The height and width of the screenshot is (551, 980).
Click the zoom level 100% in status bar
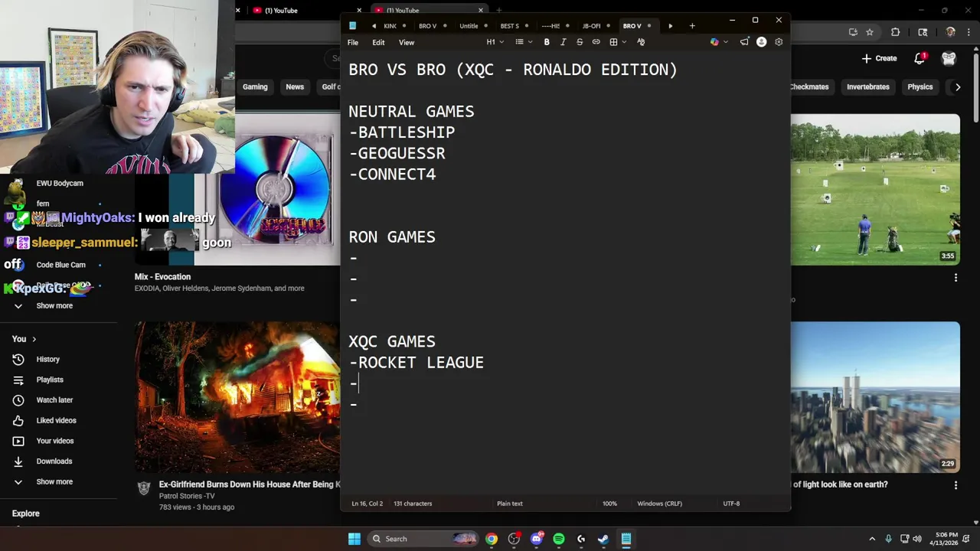coord(609,504)
